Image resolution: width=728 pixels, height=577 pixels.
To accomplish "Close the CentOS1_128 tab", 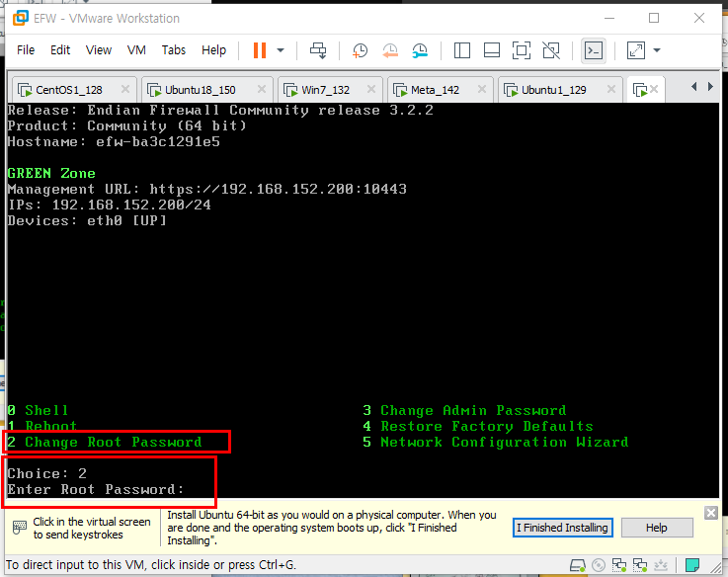I will 124,89.
